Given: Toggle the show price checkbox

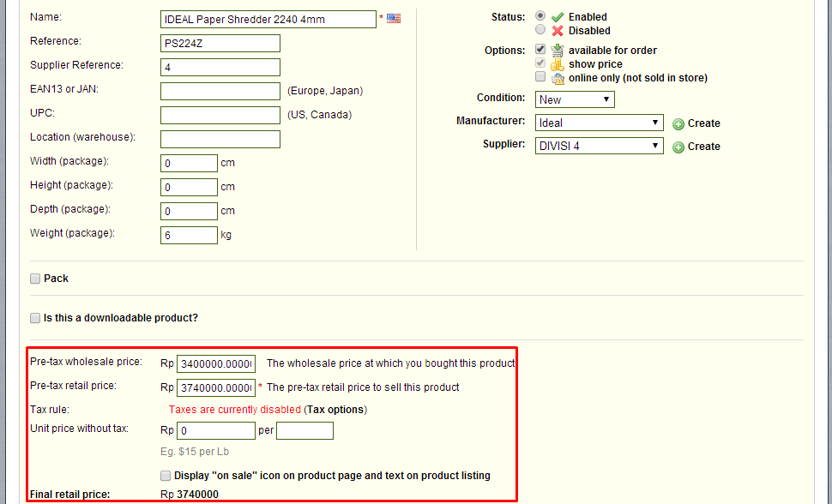Looking at the screenshot, I should pyautogui.click(x=540, y=63).
